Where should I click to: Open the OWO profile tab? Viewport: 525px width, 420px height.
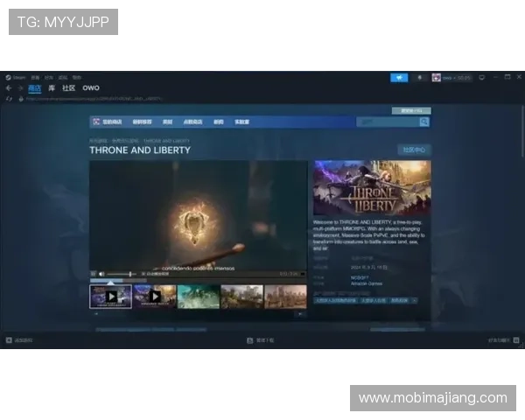pyautogui.click(x=91, y=88)
